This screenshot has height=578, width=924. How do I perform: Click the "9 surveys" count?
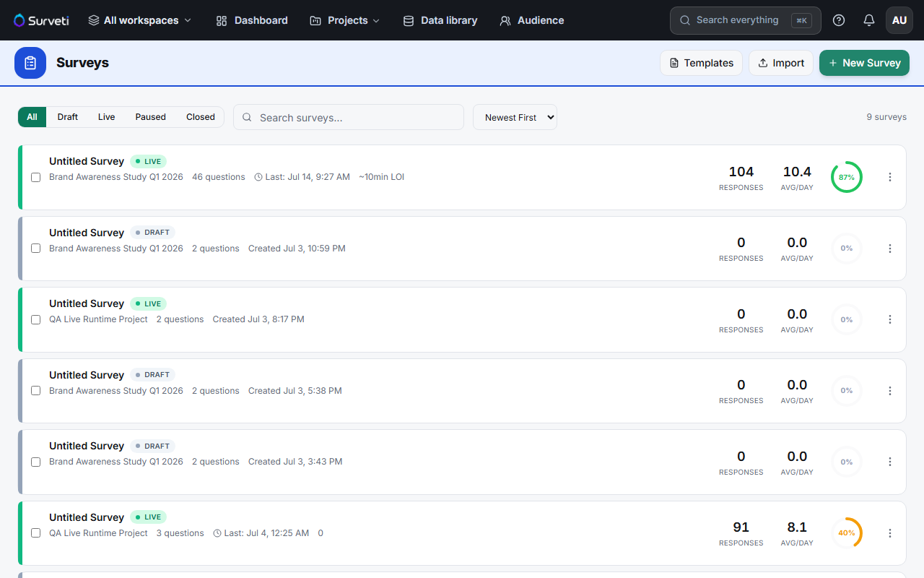click(886, 117)
